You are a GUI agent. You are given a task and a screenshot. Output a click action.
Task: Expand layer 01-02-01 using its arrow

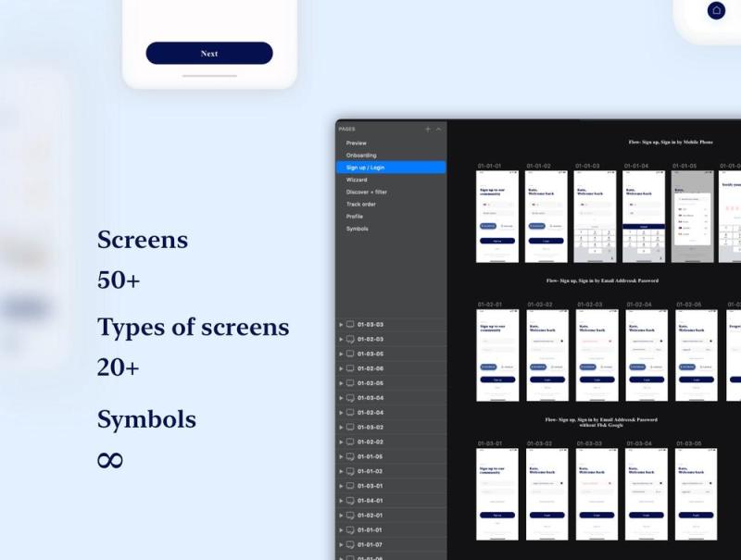[340, 516]
